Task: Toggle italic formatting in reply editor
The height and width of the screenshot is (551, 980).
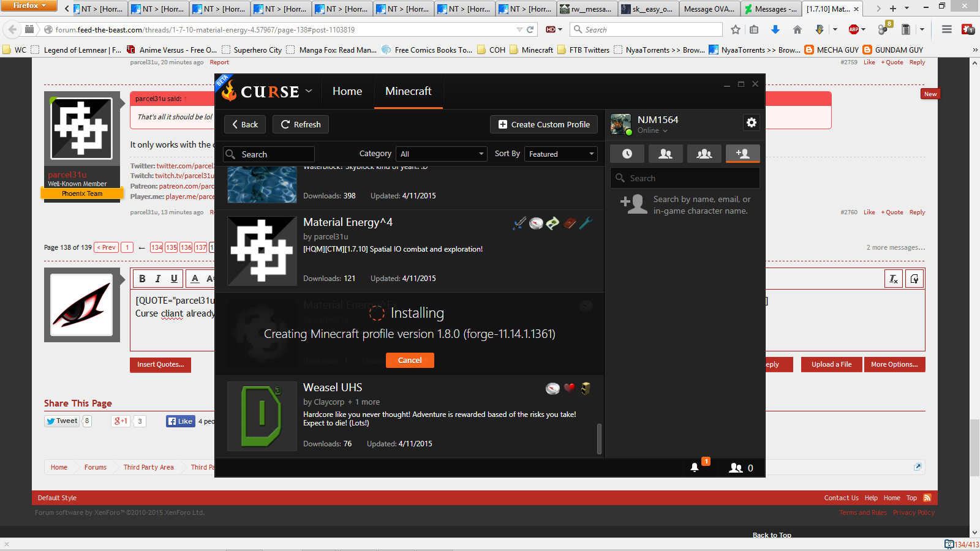Action: coord(158,279)
